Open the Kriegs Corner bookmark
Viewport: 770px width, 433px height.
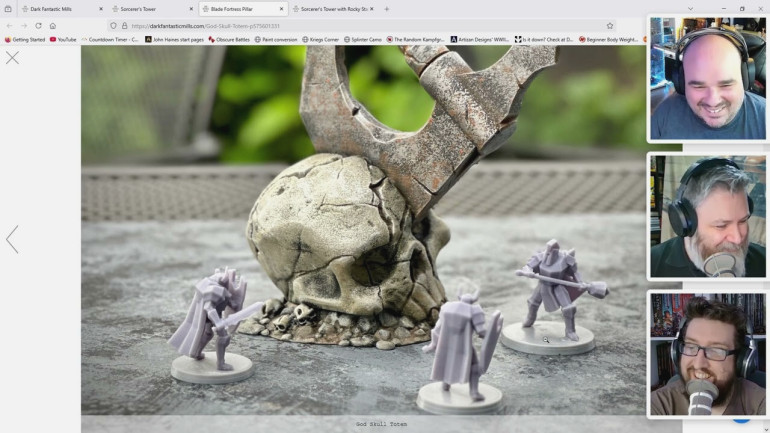(x=320, y=40)
